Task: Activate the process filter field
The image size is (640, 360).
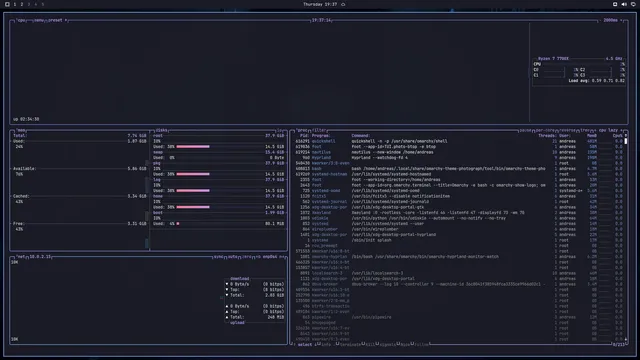Action: 319,130
